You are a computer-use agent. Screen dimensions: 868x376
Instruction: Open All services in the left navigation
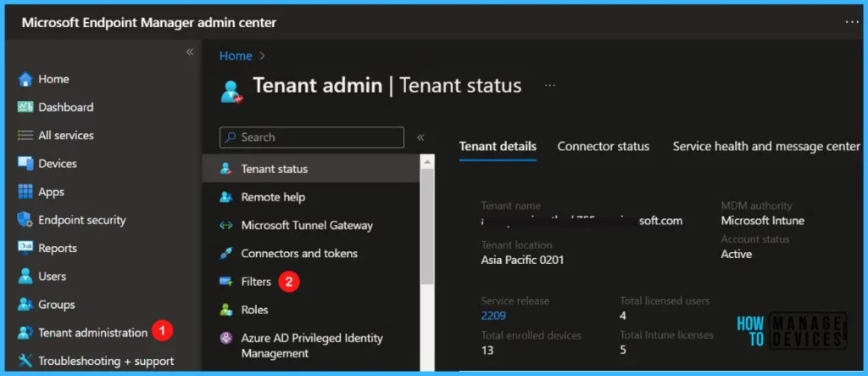66,135
